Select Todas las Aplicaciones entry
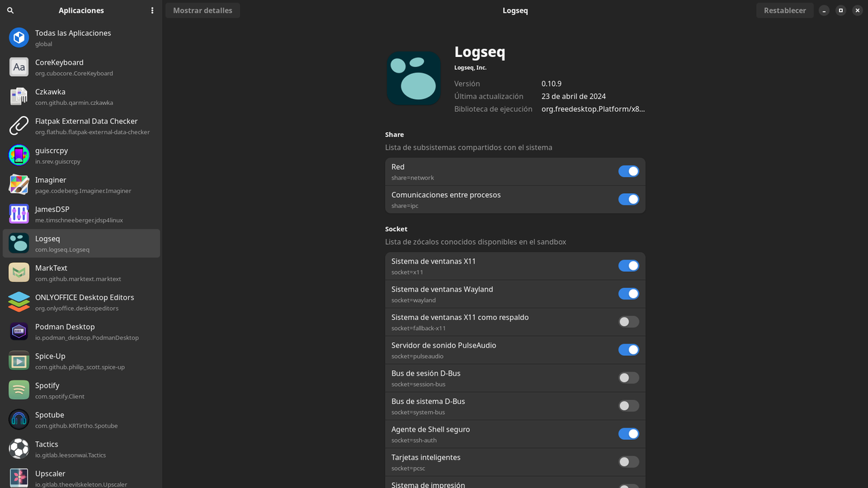Viewport: 868px width, 488px height. tap(81, 38)
